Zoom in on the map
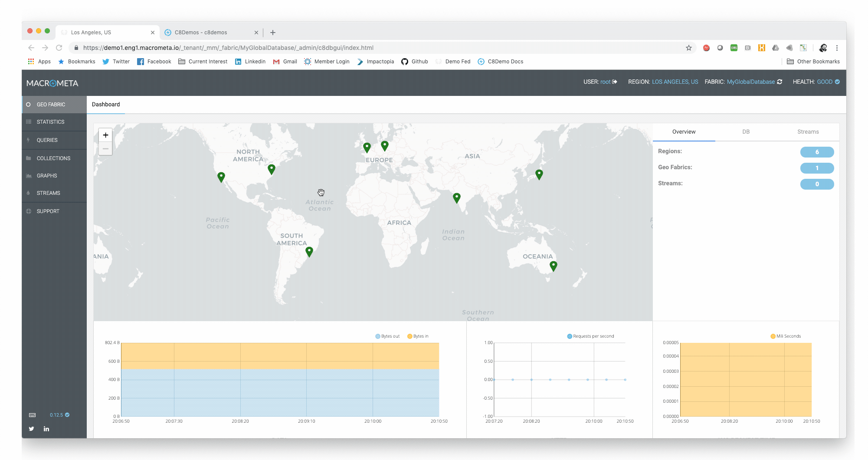The height and width of the screenshot is (460, 868). click(x=105, y=135)
